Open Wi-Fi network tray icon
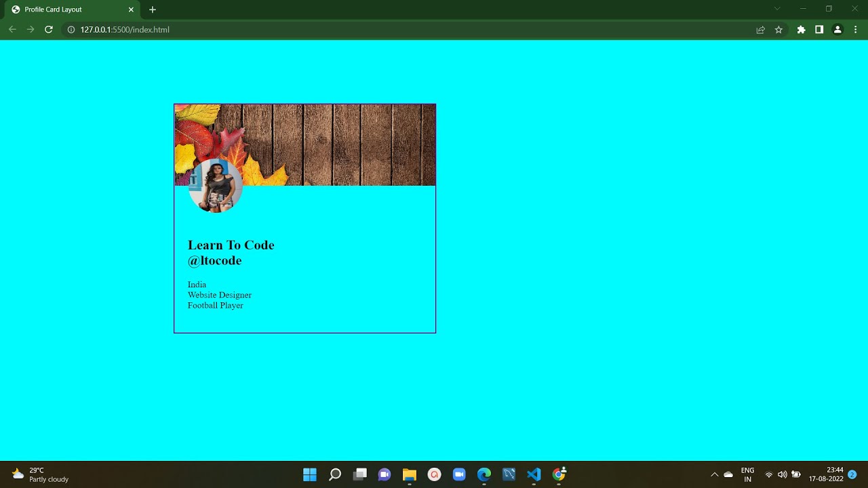The height and width of the screenshot is (488, 868). [x=769, y=474]
